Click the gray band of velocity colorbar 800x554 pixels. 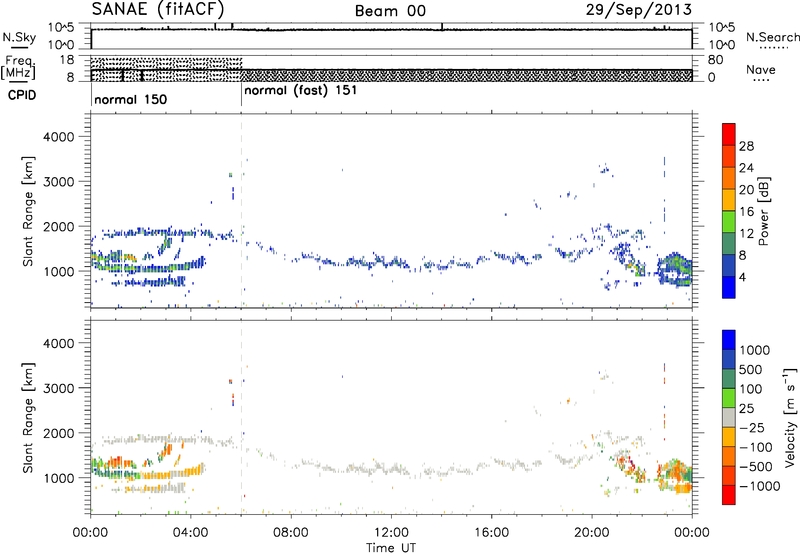click(x=729, y=417)
